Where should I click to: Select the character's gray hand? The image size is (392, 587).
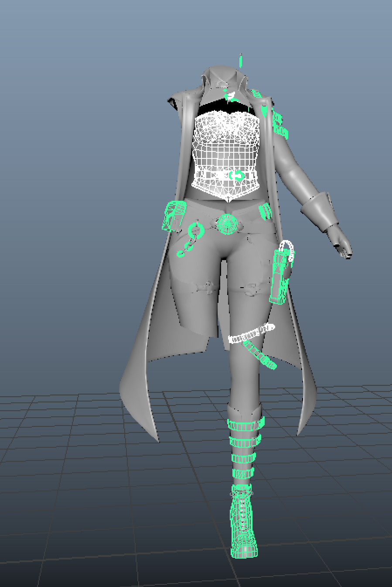(x=340, y=242)
